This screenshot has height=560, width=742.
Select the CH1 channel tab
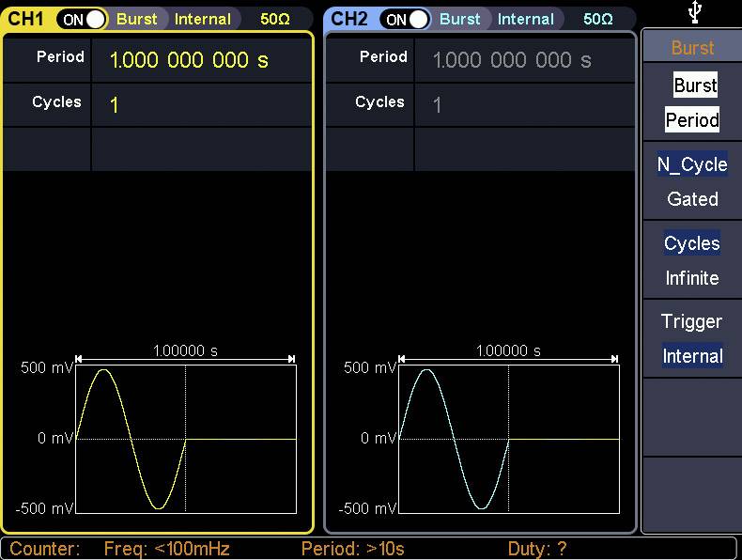(26, 19)
